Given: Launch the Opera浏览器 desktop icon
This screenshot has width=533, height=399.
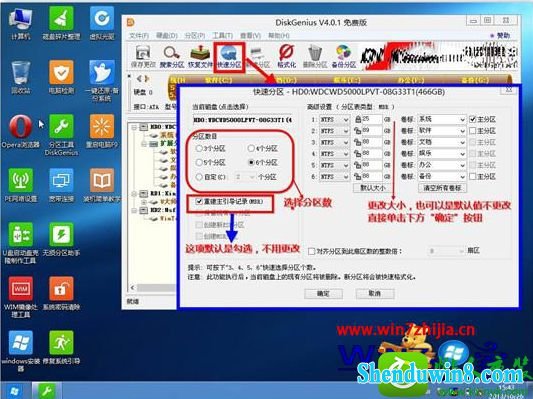Looking at the screenshot, I should click(21, 131).
